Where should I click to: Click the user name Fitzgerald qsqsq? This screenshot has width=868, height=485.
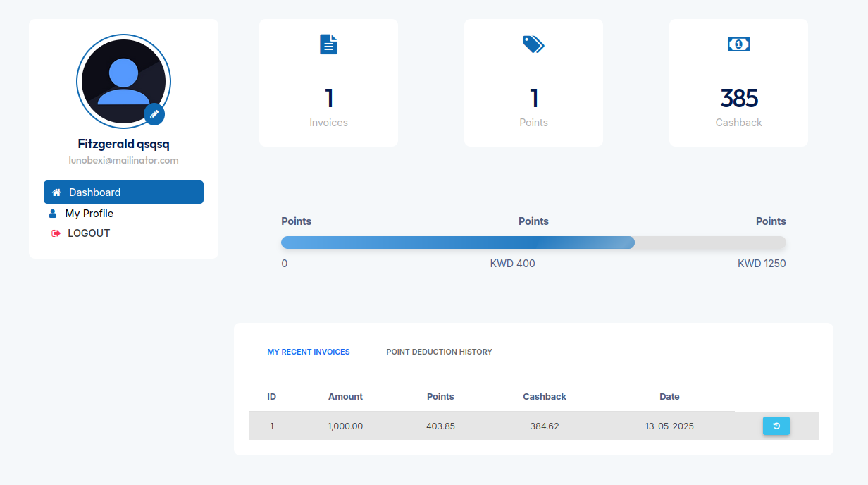pos(123,144)
